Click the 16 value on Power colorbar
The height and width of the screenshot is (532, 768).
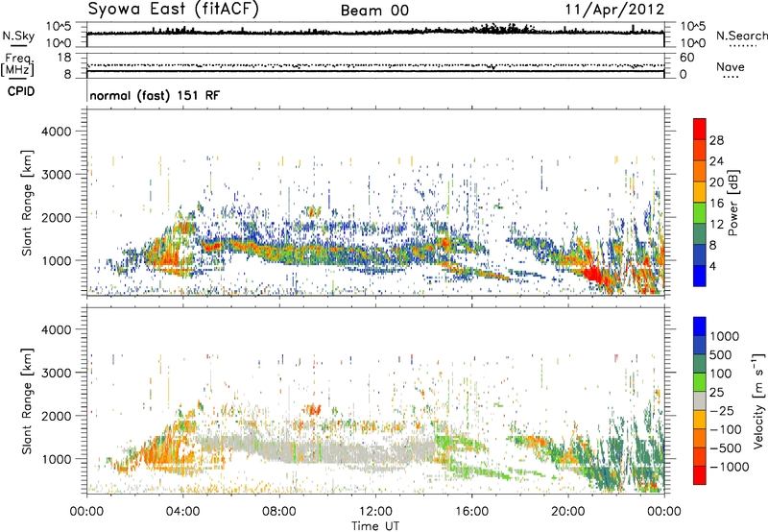coord(716,204)
